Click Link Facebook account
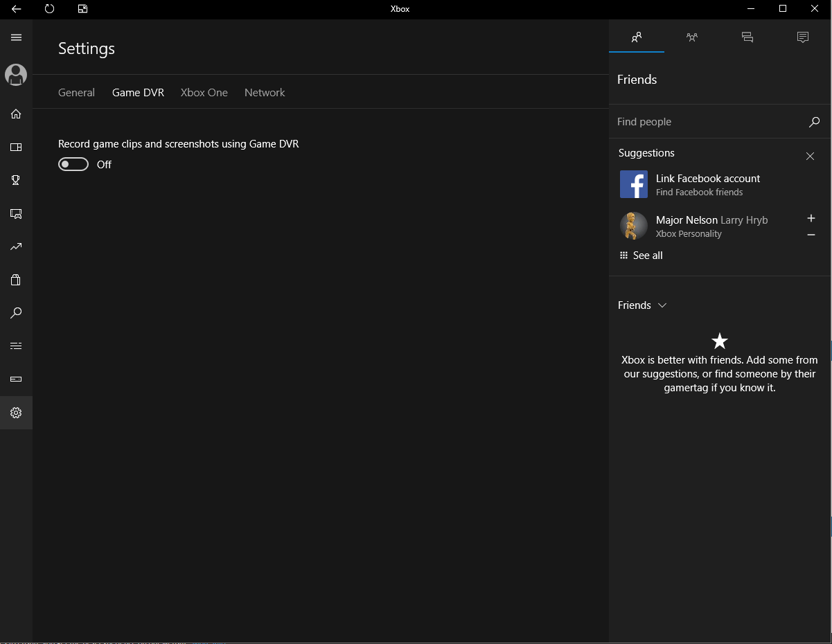 tap(708, 179)
